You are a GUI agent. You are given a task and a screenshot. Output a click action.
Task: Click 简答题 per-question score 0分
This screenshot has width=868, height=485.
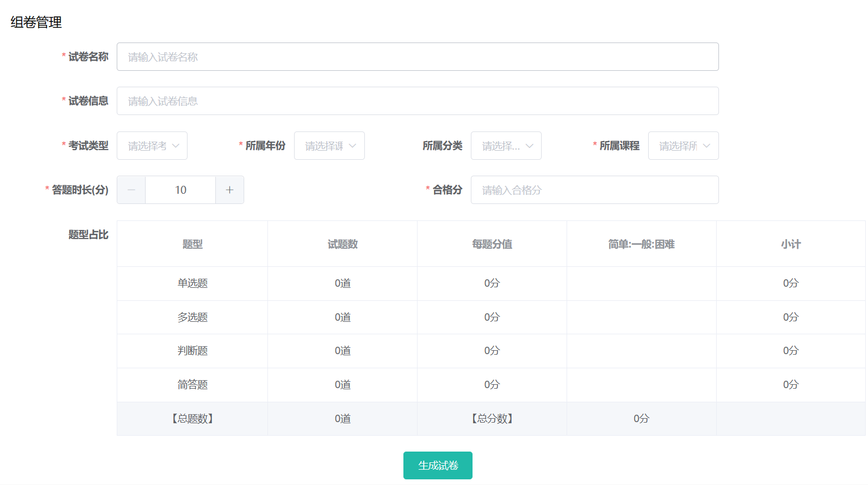tap(492, 385)
